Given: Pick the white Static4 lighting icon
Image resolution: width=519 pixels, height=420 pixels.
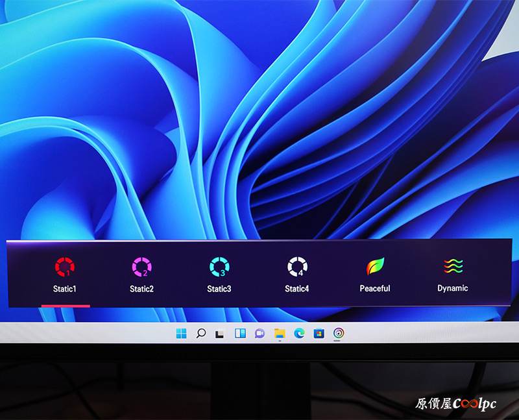Looking at the screenshot, I should point(297,267).
